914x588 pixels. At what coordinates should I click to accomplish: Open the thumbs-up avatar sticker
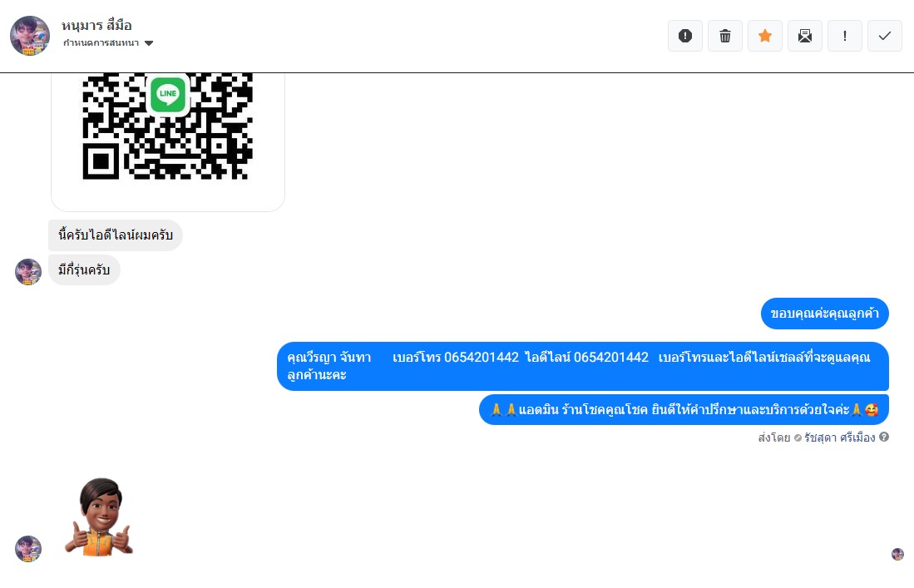[99, 517]
